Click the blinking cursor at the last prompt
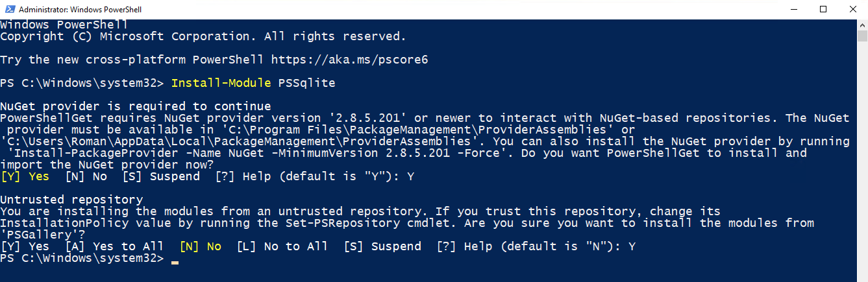868x282 pixels. [x=174, y=259]
